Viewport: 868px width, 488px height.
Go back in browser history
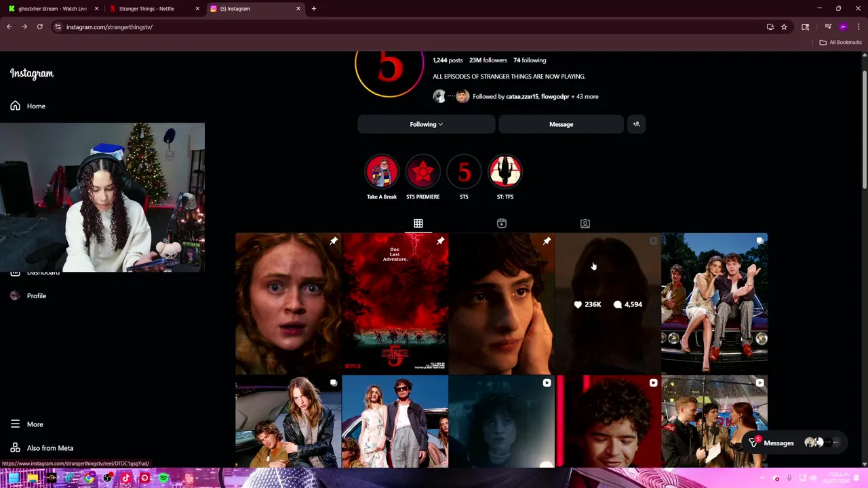[9, 27]
